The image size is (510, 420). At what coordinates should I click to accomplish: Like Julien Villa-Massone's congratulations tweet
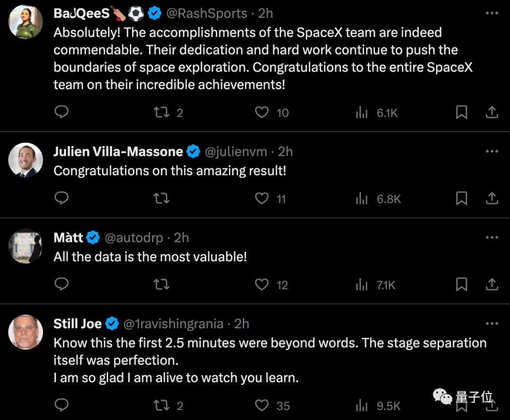point(262,198)
